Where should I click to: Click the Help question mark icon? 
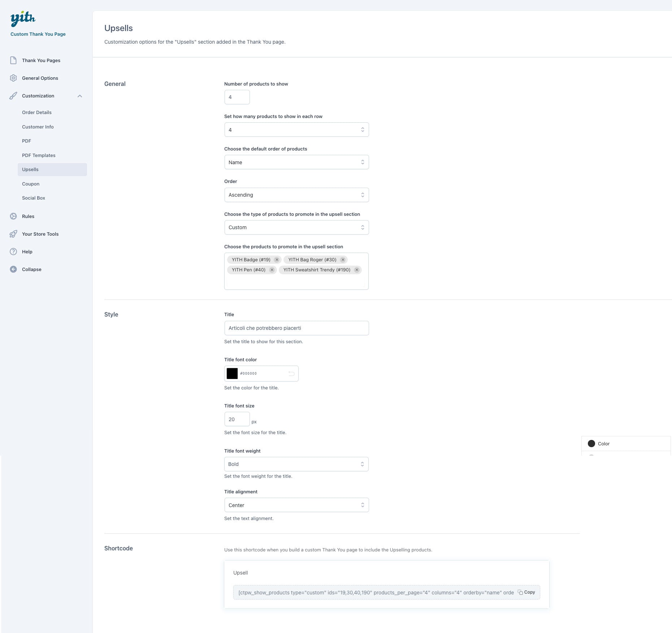point(13,252)
